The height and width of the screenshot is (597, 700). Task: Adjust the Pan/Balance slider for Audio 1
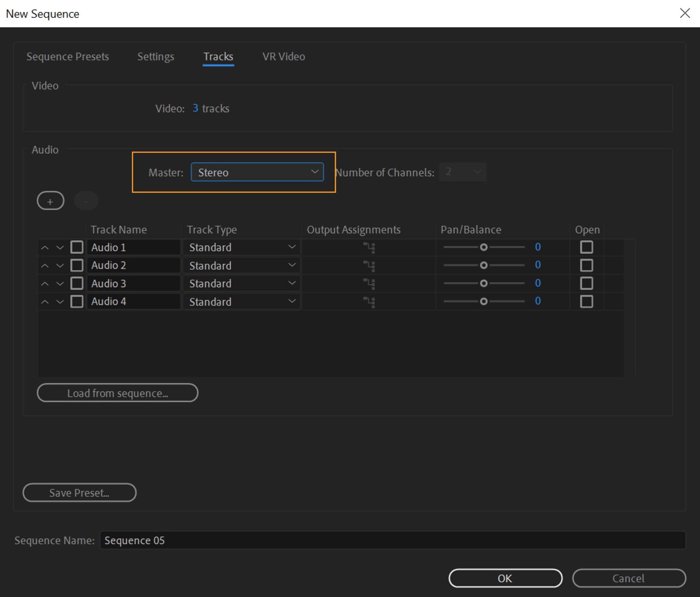coord(484,247)
